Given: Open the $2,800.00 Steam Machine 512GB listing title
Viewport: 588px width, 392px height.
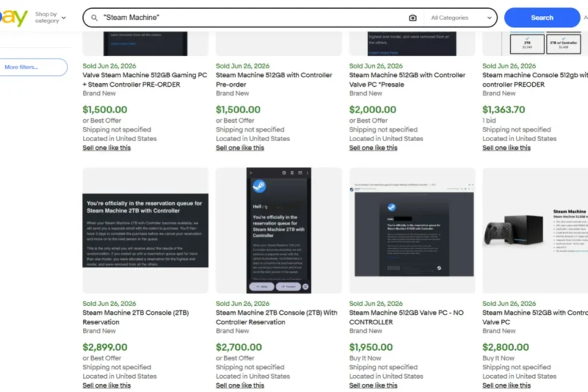Looking at the screenshot, I should pyautogui.click(x=535, y=318).
